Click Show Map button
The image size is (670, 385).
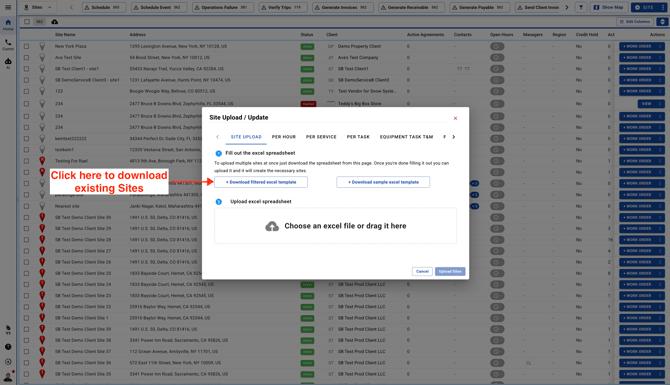pos(608,7)
